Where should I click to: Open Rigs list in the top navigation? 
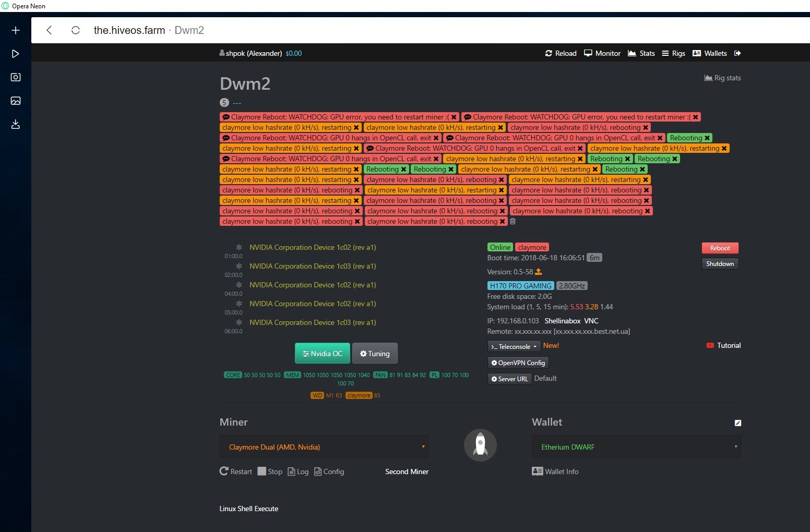(673, 53)
